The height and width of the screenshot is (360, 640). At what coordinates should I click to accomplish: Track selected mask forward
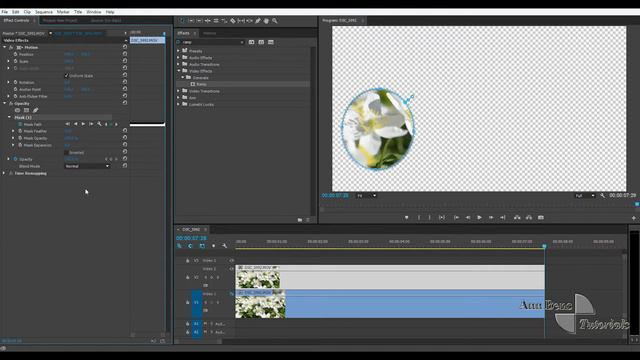(x=83, y=124)
